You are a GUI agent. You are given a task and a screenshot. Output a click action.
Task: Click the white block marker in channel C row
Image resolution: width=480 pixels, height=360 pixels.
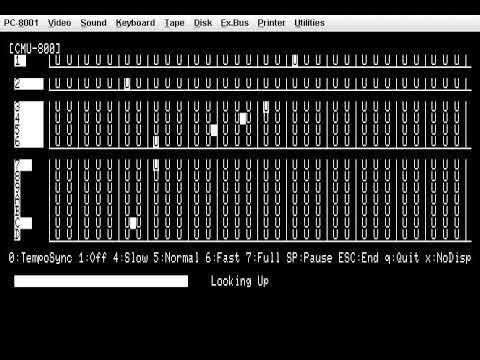click(x=133, y=223)
